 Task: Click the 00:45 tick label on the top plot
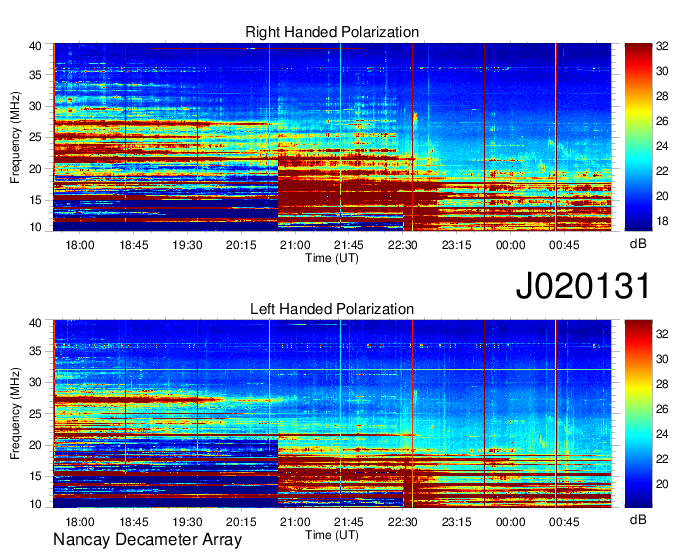[564, 245]
